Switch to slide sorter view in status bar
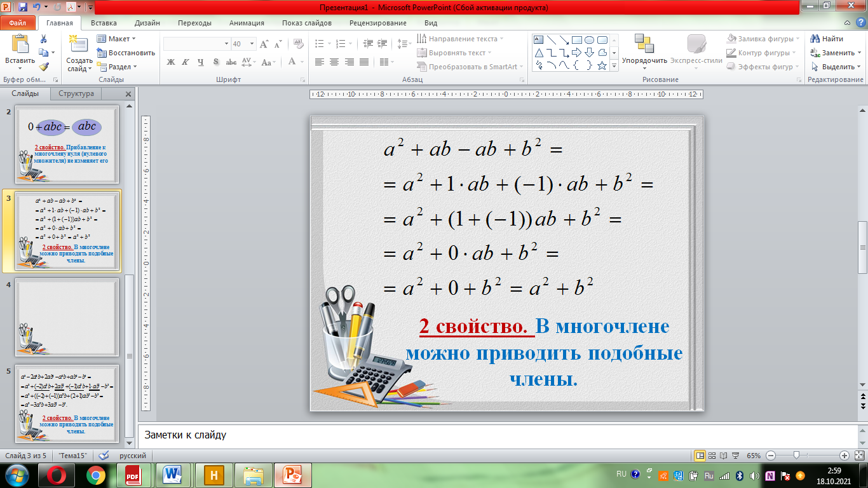Viewport: 868px width, 488px height. coord(712,456)
